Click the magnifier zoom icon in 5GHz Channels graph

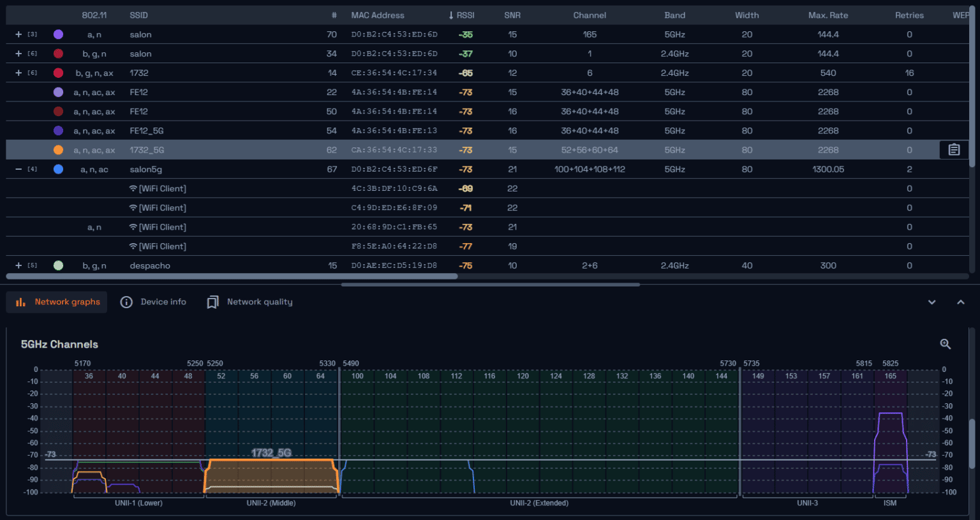pyautogui.click(x=946, y=344)
